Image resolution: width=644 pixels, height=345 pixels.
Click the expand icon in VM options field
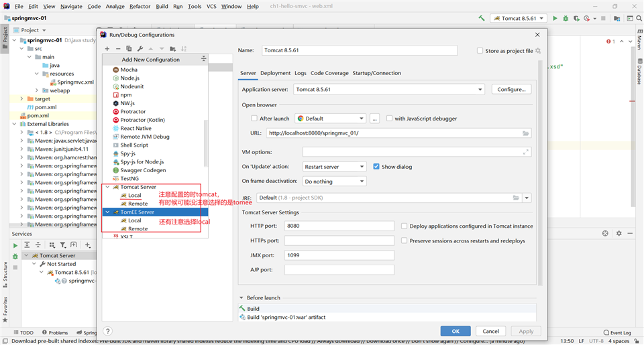pyautogui.click(x=525, y=152)
